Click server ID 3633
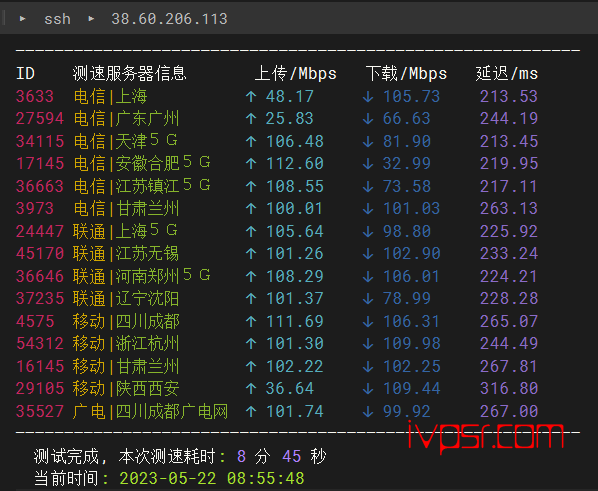 pos(35,96)
